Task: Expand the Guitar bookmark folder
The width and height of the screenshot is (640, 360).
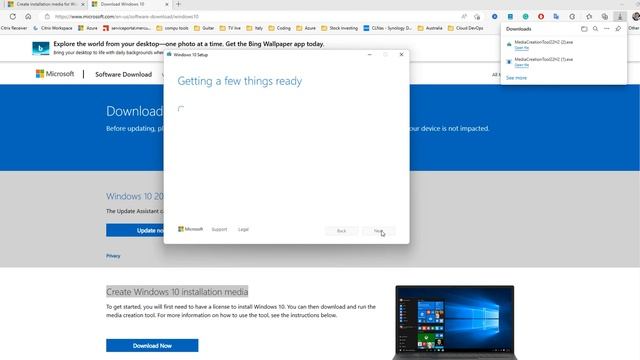Action: click(204, 28)
